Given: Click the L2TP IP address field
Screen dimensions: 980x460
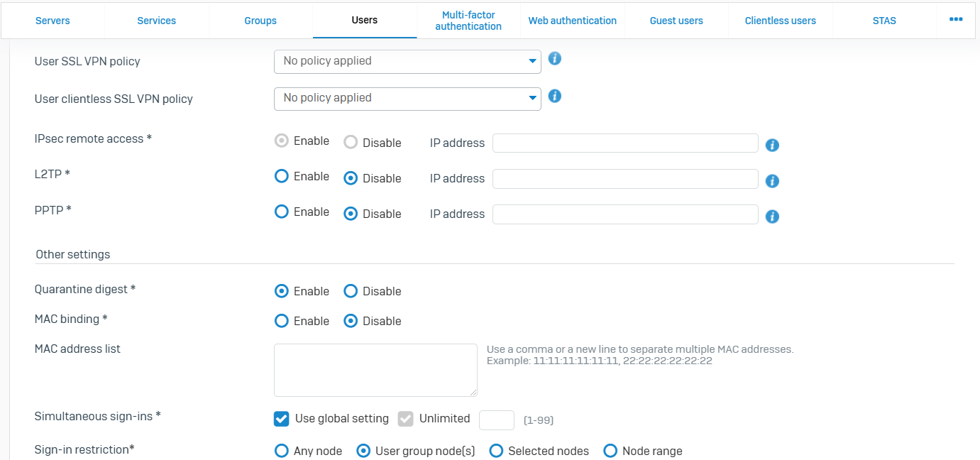Looking at the screenshot, I should [x=625, y=179].
